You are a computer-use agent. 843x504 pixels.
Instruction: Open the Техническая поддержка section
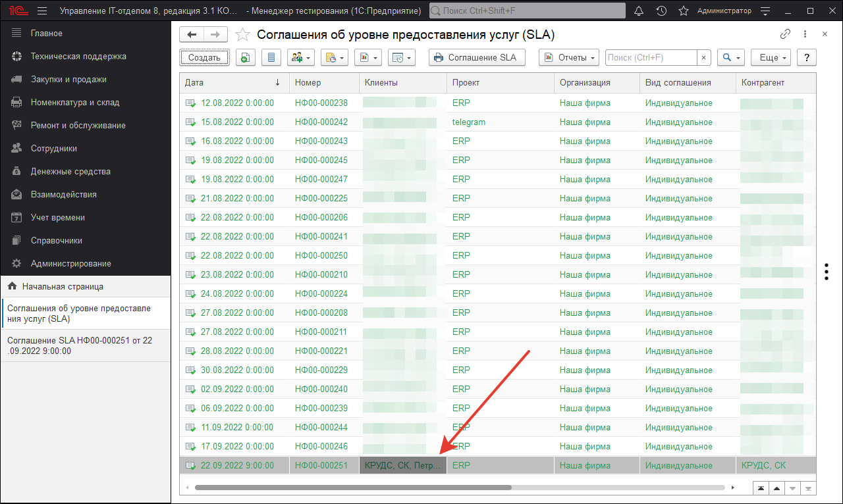click(78, 57)
